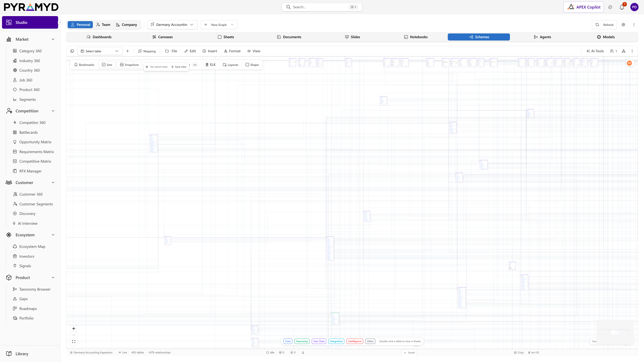
Task: Fit the schema view to screen
Action: tap(74, 342)
